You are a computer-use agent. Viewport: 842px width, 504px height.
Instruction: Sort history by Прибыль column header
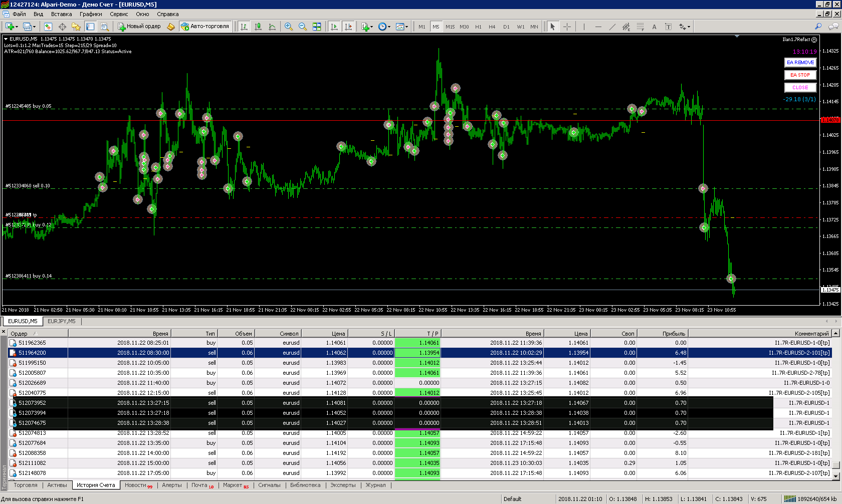662,334
